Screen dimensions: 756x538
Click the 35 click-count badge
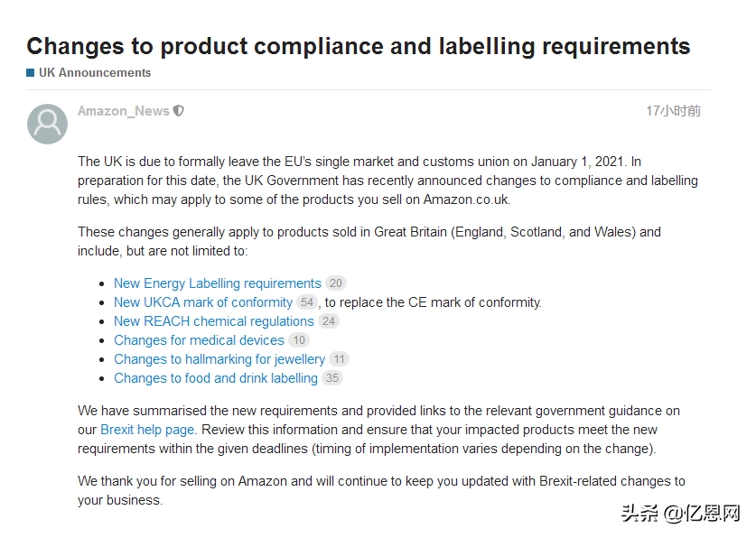pos(332,378)
